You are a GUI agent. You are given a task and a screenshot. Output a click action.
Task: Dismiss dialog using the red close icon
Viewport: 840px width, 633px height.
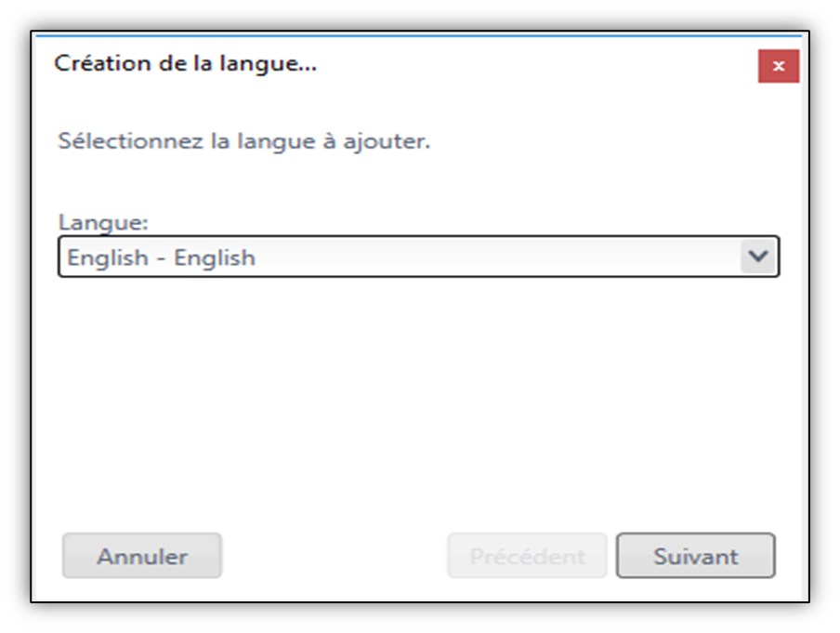point(779,66)
